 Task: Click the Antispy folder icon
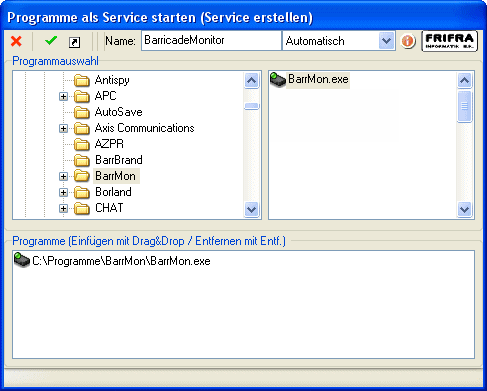pos(82,80)
